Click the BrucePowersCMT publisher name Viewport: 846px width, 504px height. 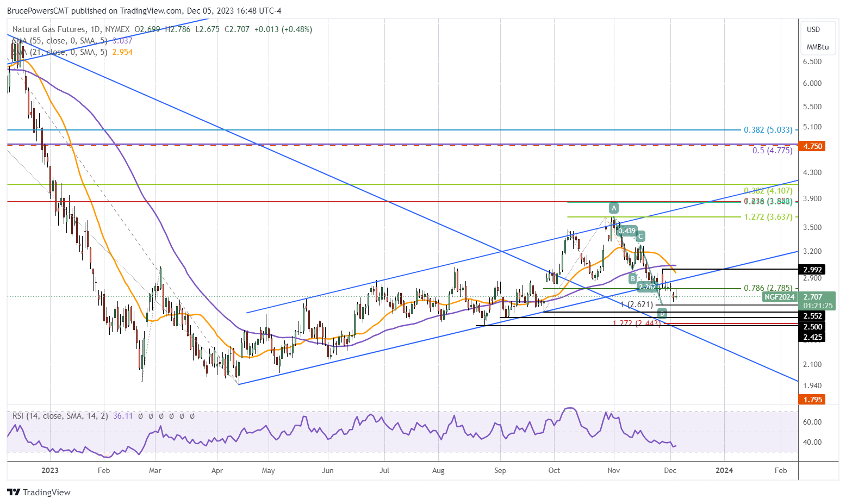(38, 11)
